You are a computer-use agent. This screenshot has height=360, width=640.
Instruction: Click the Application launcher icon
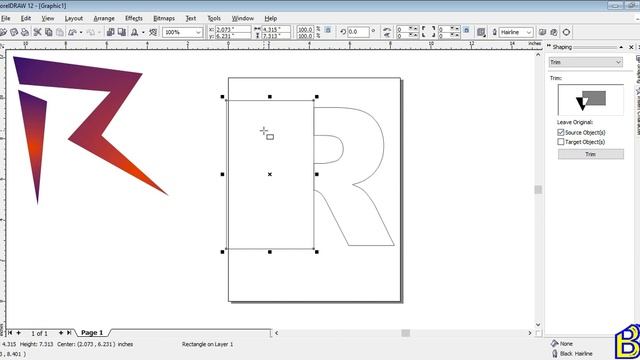coord(134,32)
